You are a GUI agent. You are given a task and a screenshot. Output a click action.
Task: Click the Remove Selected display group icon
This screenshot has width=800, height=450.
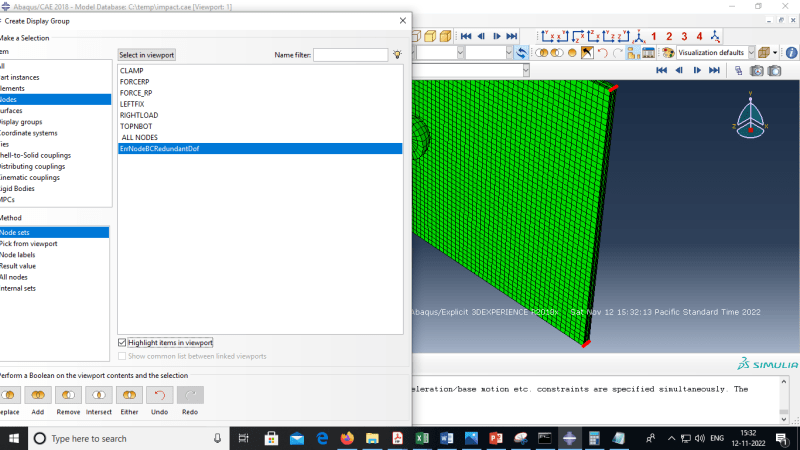[x=557, y=53]
